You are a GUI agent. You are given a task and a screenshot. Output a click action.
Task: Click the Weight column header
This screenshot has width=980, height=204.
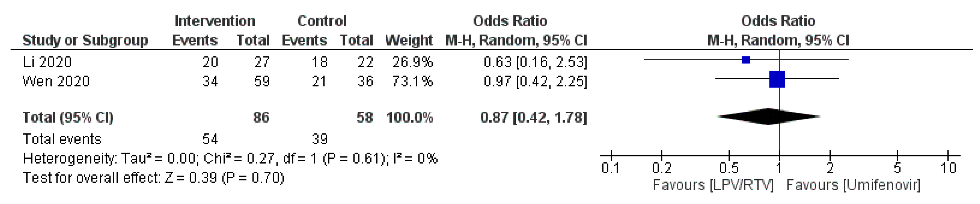pyautogui.click(x=408, y=40)
